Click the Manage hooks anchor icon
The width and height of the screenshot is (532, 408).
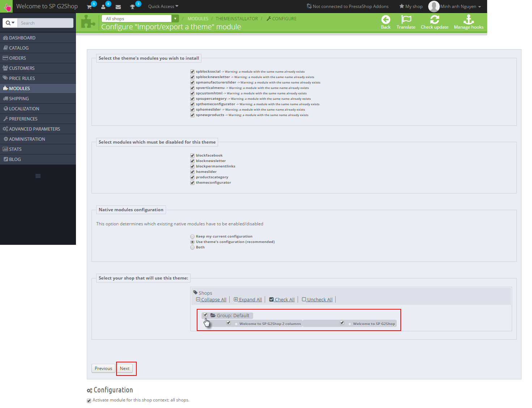(469, 20)
